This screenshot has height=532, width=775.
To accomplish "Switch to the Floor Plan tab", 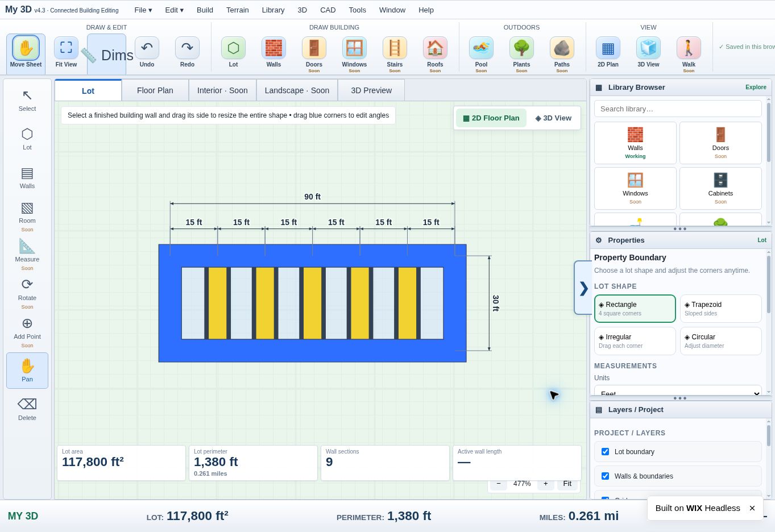I will pyautogui.click(x=155, y=90).
